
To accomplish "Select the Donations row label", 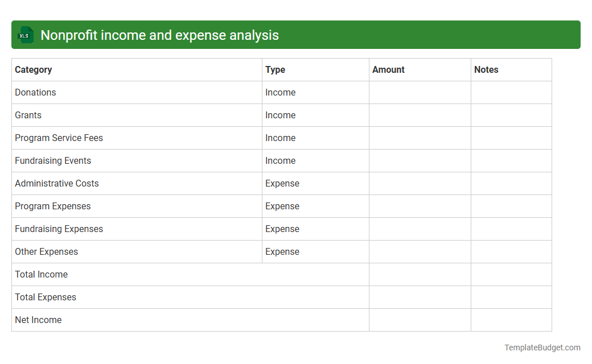I will [x=35, y=92].
